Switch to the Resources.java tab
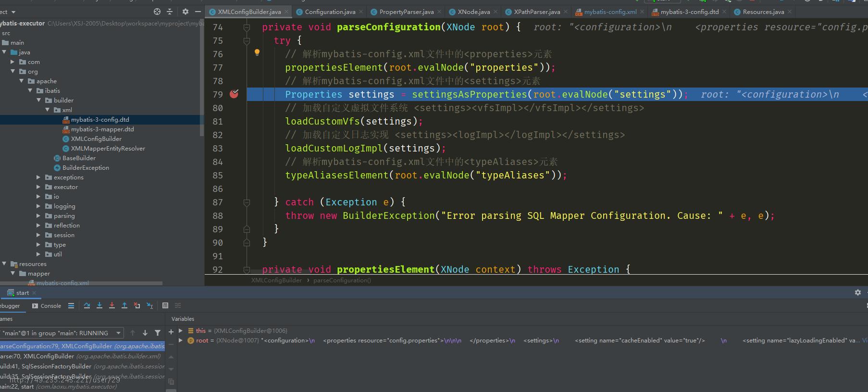Screen dimensions: 868x392 [x=763, y=12]
